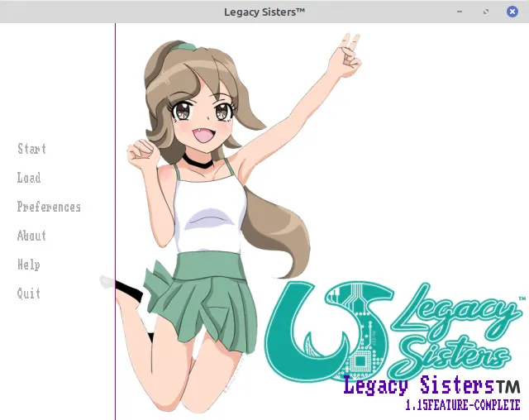Close the Legacy Sisters window

[x=512, y=12]
